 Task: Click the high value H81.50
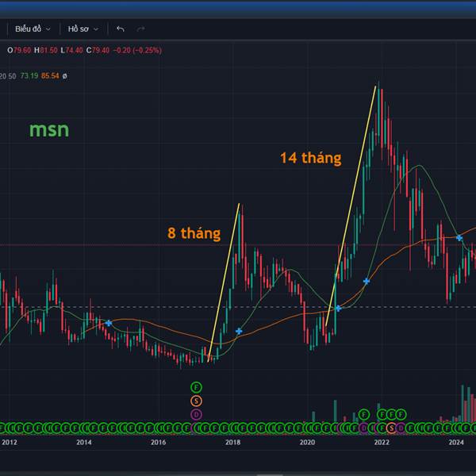(45, 51)
